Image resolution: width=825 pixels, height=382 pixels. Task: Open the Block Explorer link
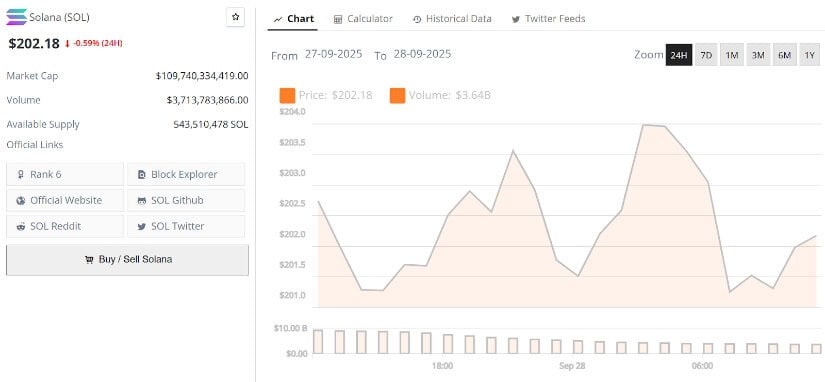coord(186,174)
